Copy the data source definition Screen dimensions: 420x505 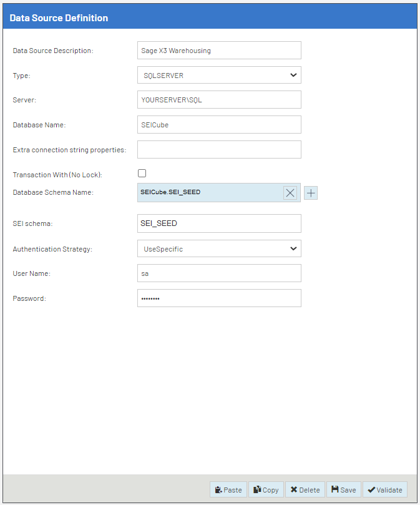(266, 490)
